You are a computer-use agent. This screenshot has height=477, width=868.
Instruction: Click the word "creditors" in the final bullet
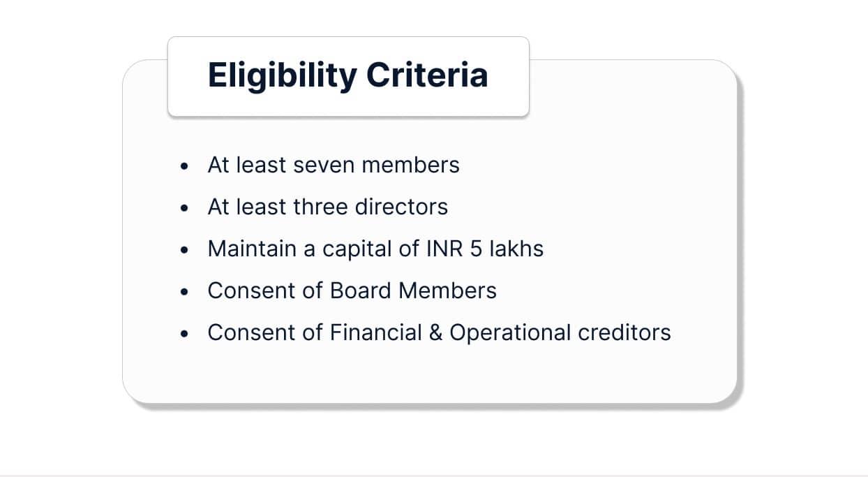[x=624, y=332]
